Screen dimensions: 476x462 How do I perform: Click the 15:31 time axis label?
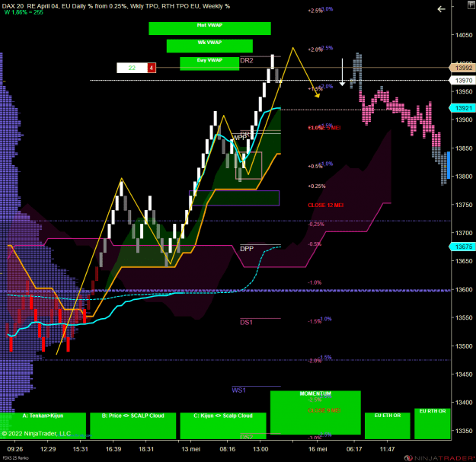(x=81, y=449)
